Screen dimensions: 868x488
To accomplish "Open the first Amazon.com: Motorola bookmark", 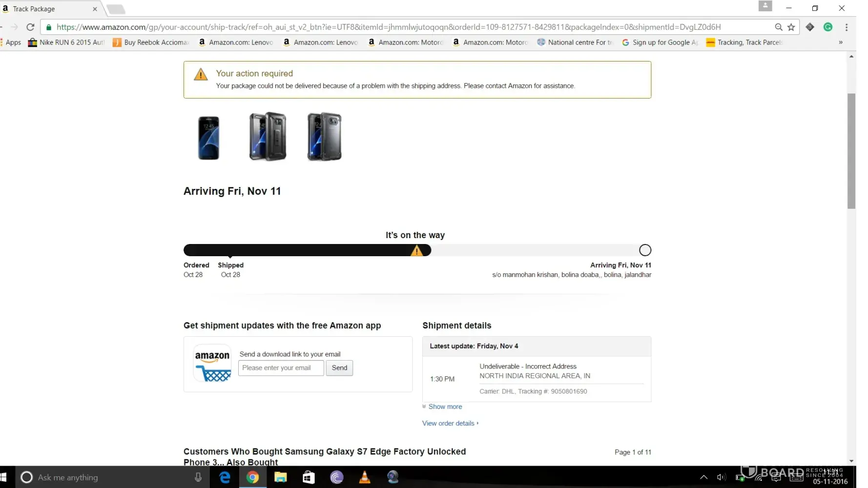I will (x=406, y=42).
